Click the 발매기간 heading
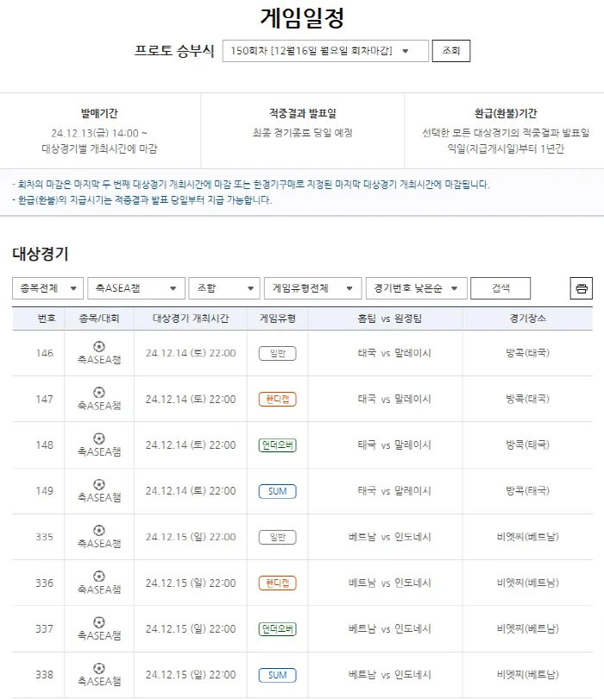 pos(99,113)
